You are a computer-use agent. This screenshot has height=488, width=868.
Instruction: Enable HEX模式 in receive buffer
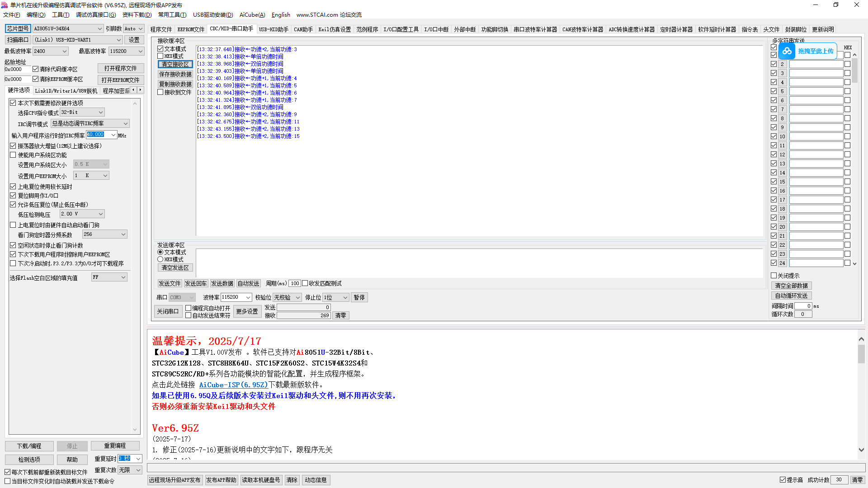[x=160, y=56]
